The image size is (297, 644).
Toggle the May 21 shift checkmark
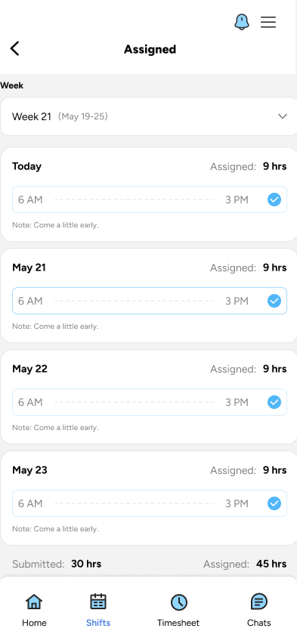point(274,301)
